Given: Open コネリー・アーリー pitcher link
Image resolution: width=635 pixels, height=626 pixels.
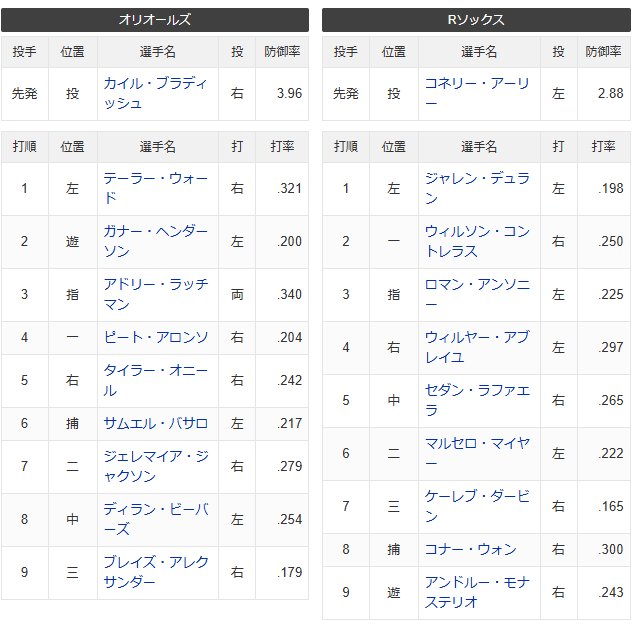Looking at the screenshot, I should (x=477, y=94).
